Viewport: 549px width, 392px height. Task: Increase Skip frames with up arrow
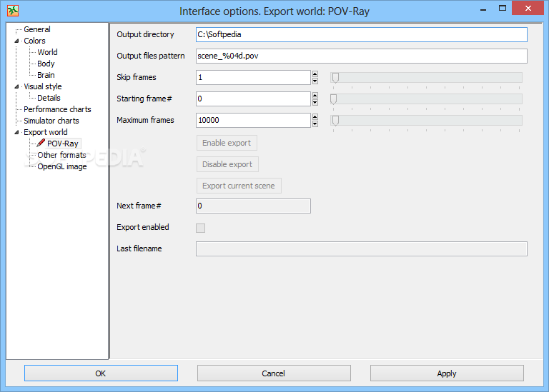pyautogui.click(x=315, y=74)
